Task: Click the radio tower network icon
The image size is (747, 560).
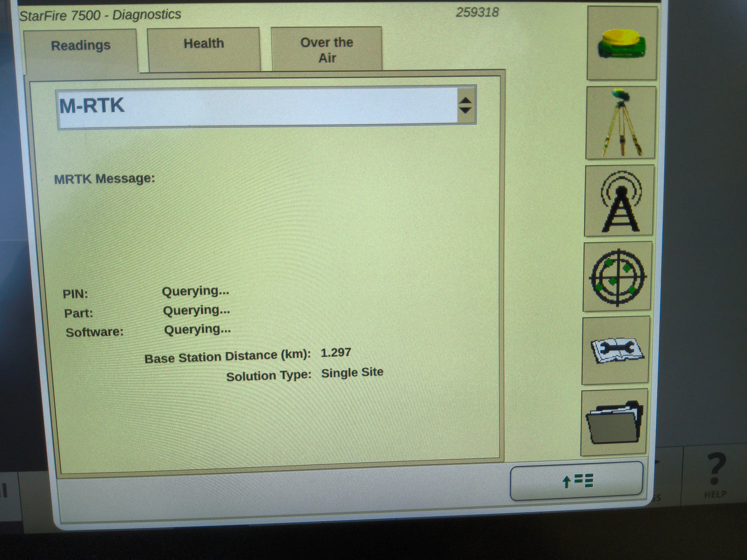Action: point(619,200)
